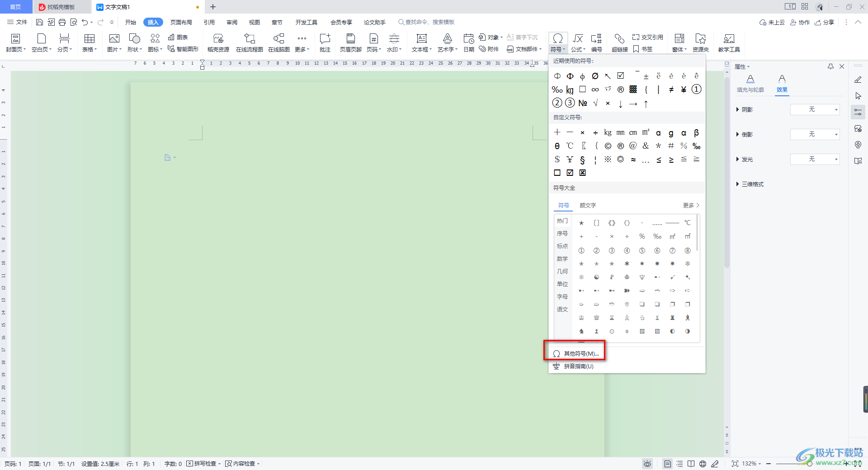The image size is (868, 470).
Task: Click the search commands (查找命令) field
Action: [427, 22]
